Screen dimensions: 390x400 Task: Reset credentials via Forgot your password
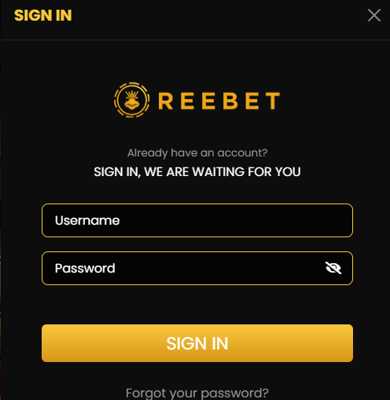(197, 393)
